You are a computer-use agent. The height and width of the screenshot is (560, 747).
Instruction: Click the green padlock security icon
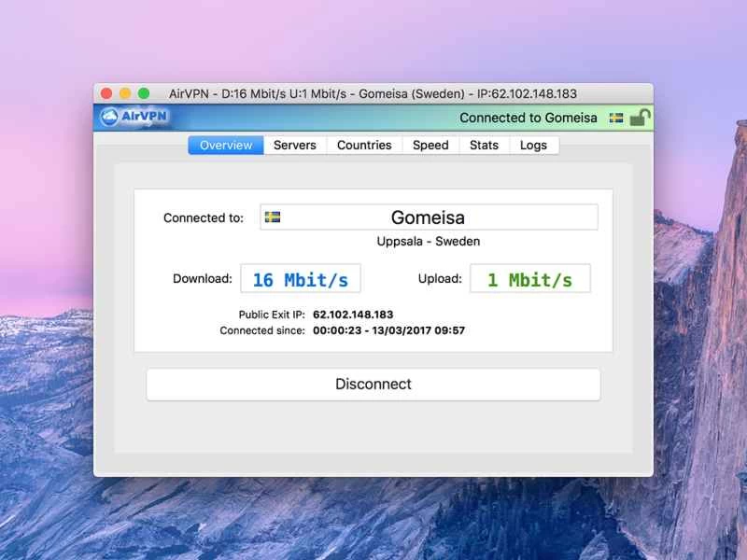pyautogui.click(x=640, y=118)
